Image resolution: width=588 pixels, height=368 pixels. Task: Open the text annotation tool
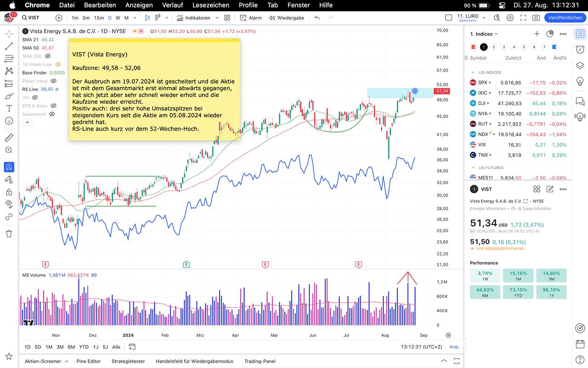(9, 109)
